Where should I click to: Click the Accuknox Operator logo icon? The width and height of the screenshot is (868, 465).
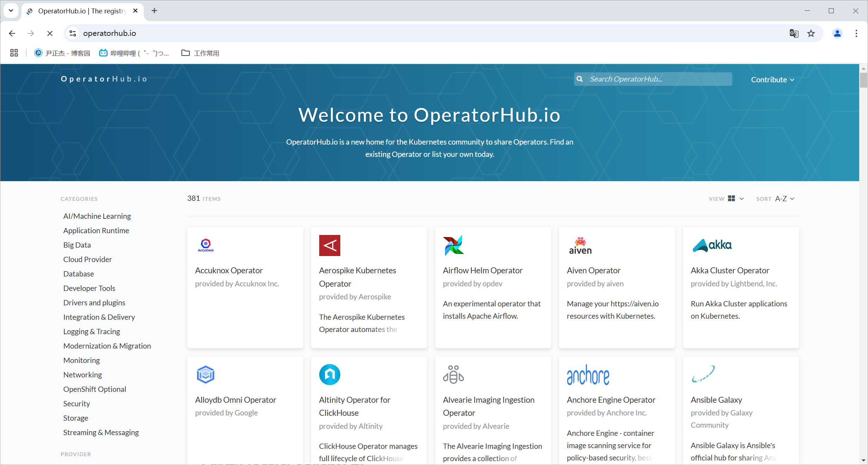click(206, 245)
